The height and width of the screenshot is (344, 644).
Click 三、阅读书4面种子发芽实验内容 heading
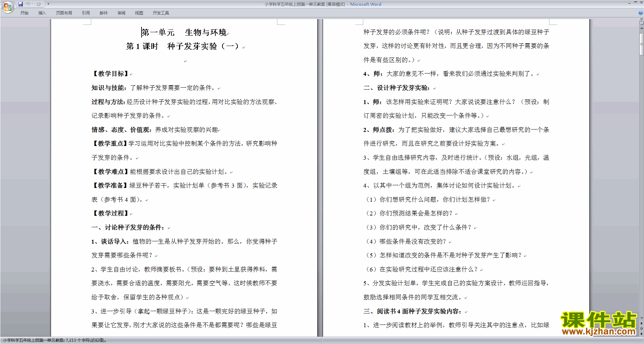coord(413,311)
